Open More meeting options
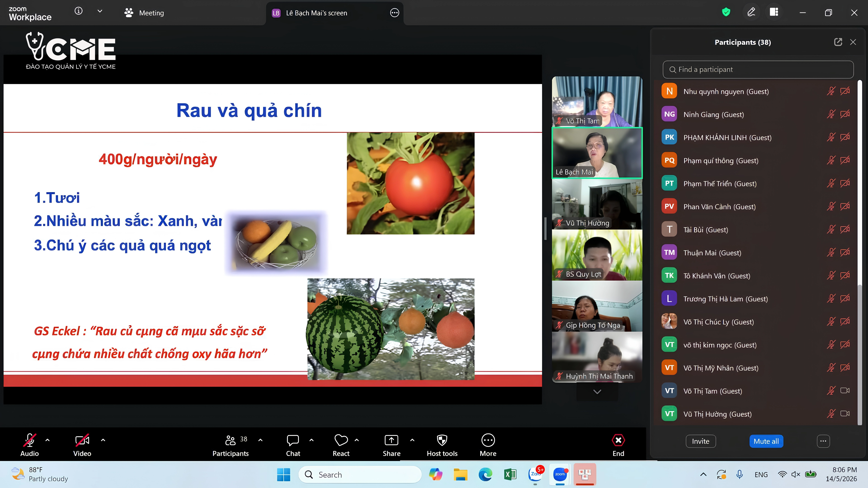This screenshot has width=868, height=488. click(488, 445)
